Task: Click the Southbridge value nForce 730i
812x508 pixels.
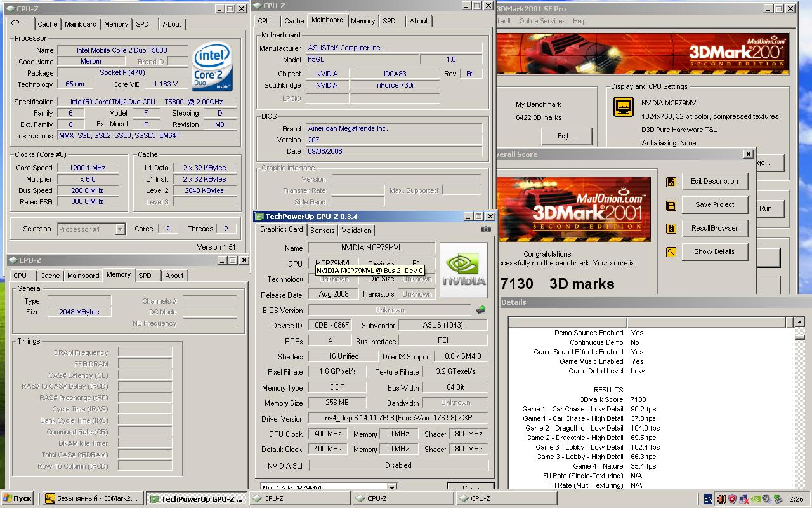Action: click(395, 85)
